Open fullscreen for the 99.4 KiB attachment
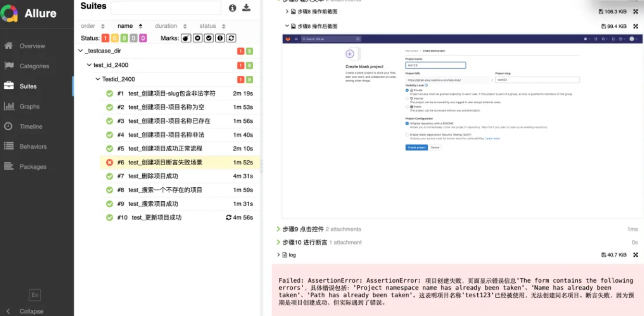 click(x=635, y=26)
